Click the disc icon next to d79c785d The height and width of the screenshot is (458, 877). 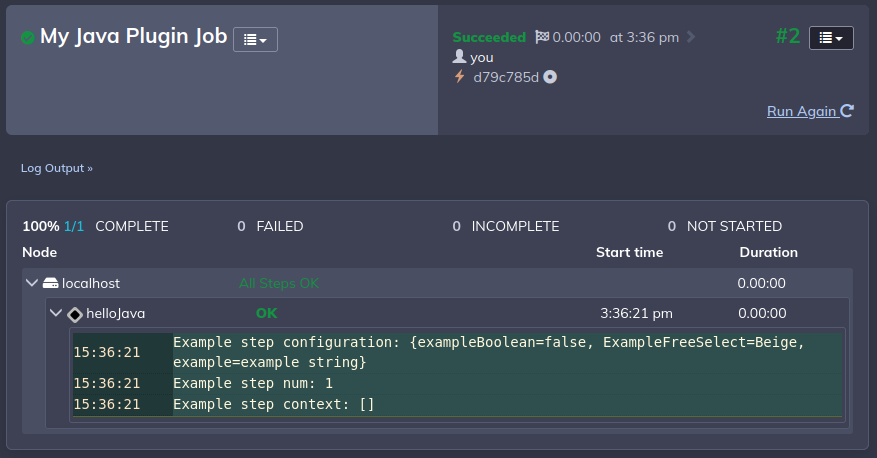tap(550, 77)
